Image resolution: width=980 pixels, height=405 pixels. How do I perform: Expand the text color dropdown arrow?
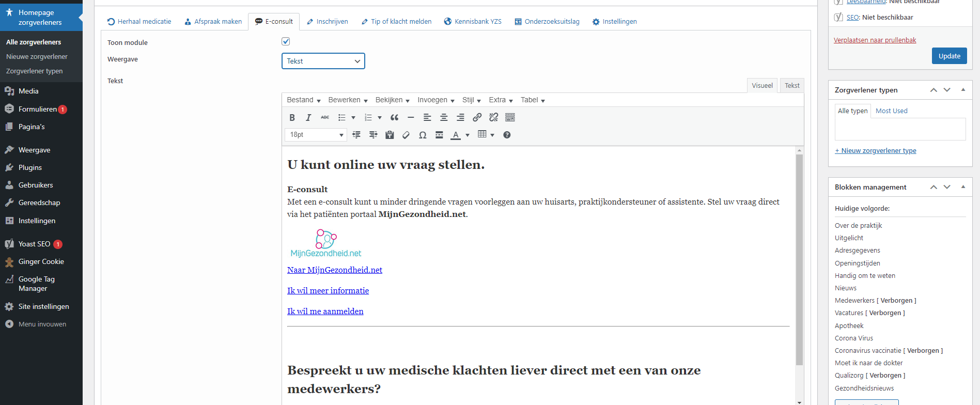[468, 135]
